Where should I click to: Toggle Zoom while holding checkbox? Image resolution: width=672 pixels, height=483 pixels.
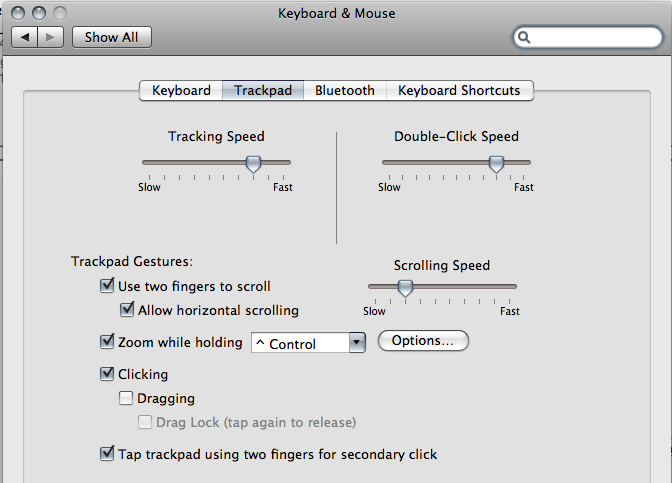coord(107,342)
